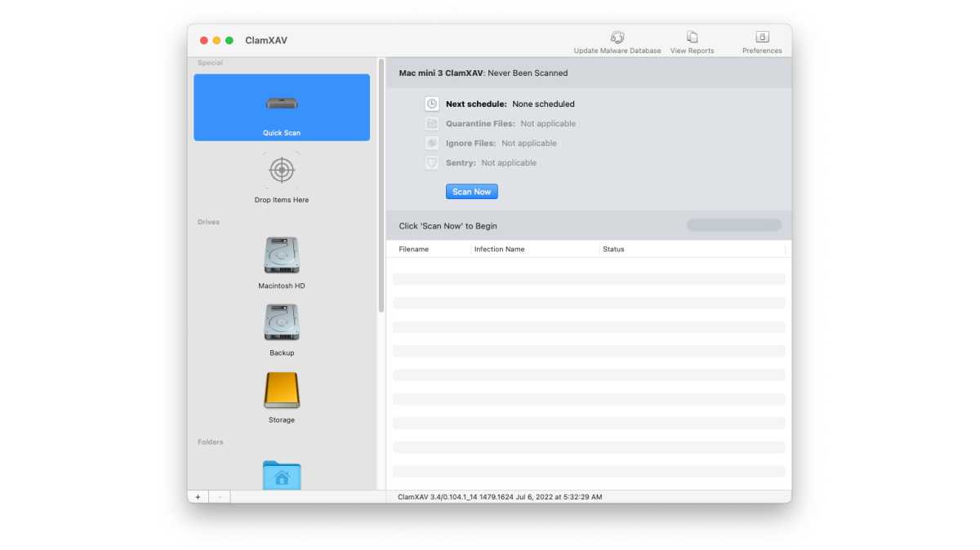Click the scan progress bar
Screen dimensions: 980x550
pyautogui.click(x=734, y=225)
